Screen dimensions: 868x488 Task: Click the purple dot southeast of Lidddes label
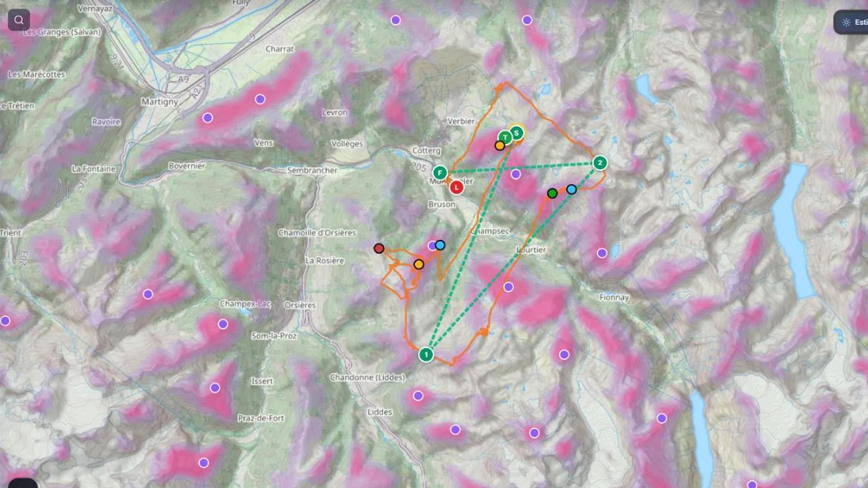coord(455,429)
